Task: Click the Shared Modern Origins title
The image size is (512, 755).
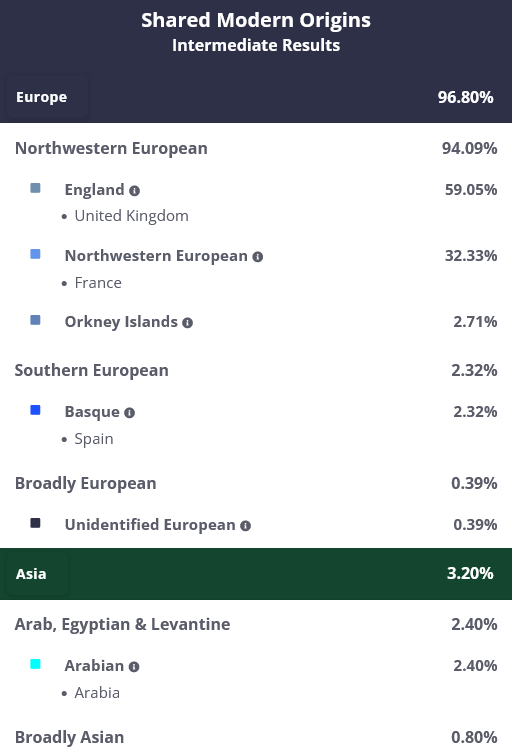Action: pyautogui.click(x=256, y=20)
